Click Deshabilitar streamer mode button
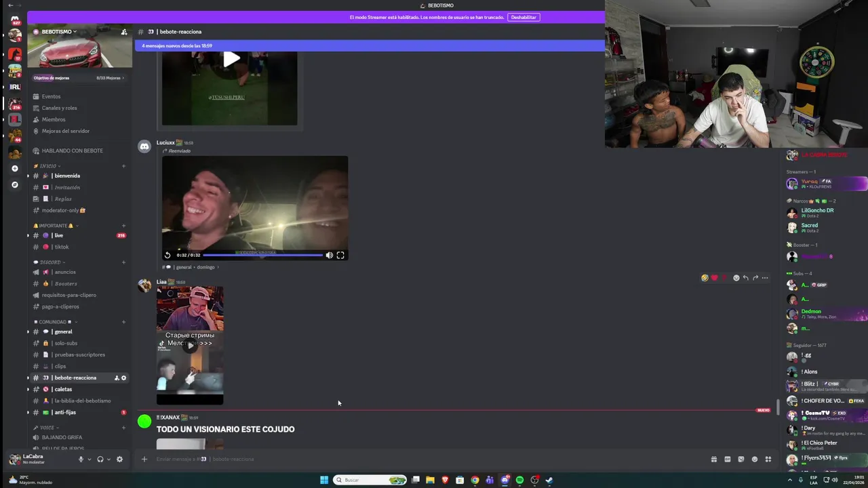This screenshot has height=488, width=868. click(524, 17)
